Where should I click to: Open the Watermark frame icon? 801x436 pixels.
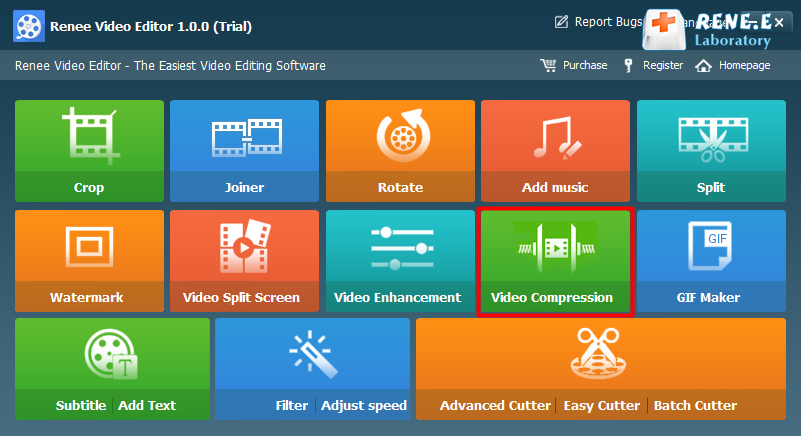click(89, 247)
